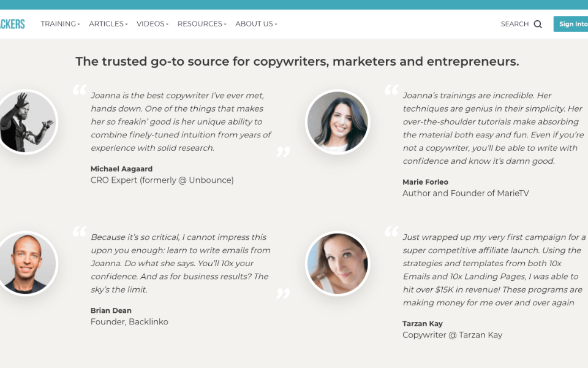Open the Resources menu

click(202, 24)
